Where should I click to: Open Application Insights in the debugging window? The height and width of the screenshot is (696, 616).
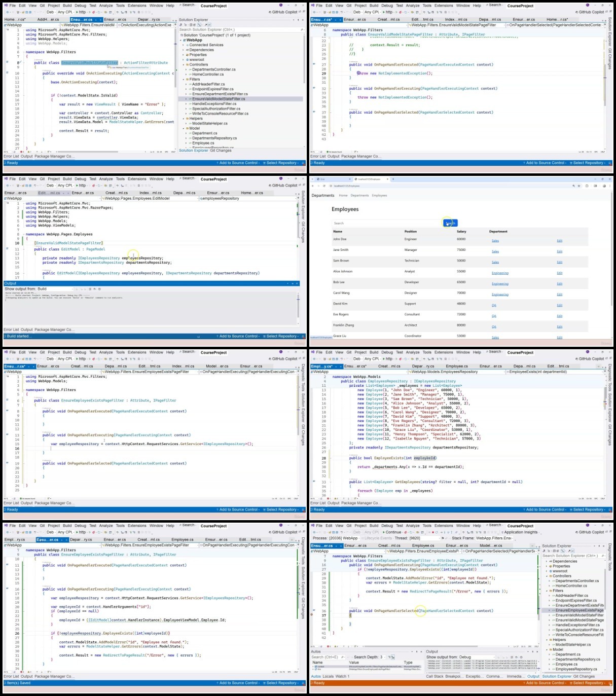coord(521,532)
